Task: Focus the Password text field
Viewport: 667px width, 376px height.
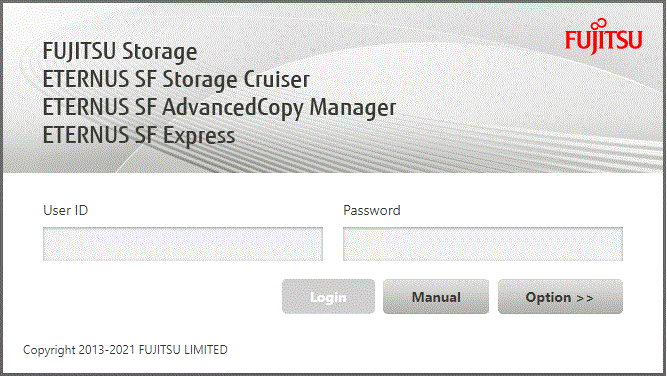Action: tap(483, 244)
